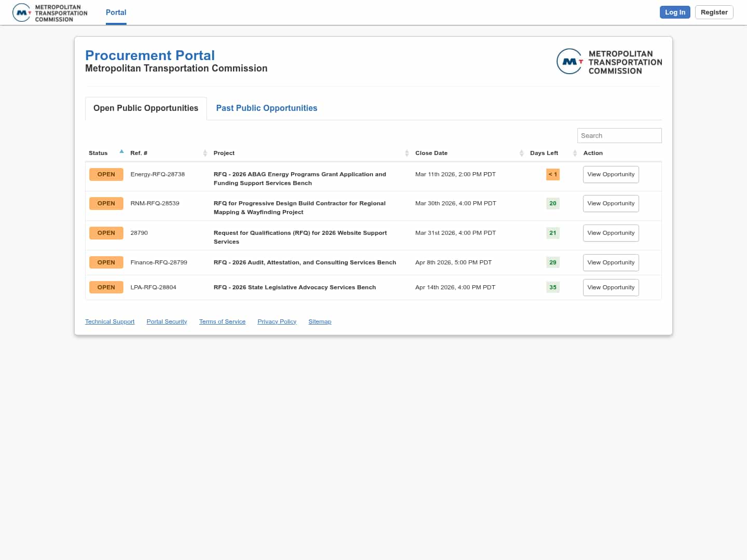Image resolution: width=747 pixels, height=560 pixels.
Task: Sort table by Close Date column arrows
Action: click(521, 153)
